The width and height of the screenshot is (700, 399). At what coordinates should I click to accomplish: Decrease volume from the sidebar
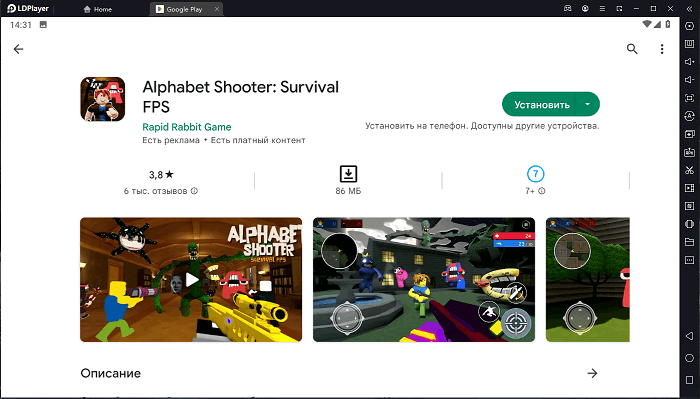point(689,80)
